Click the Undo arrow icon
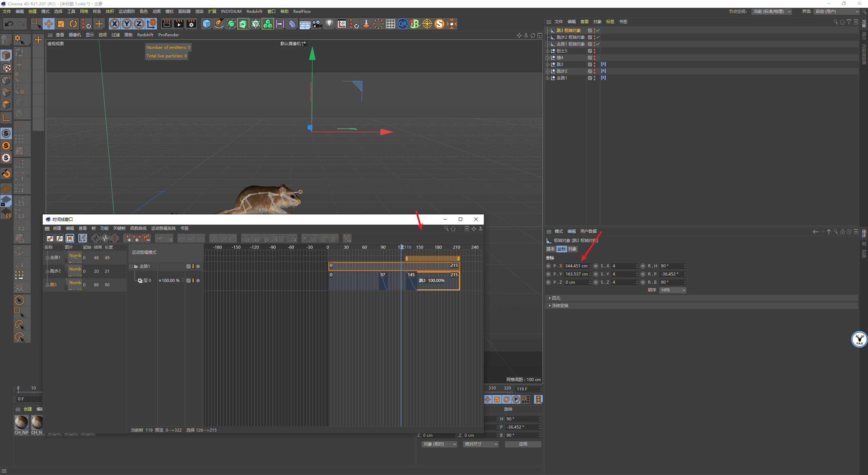Screen dimensions: 868x475 point(9,24)
